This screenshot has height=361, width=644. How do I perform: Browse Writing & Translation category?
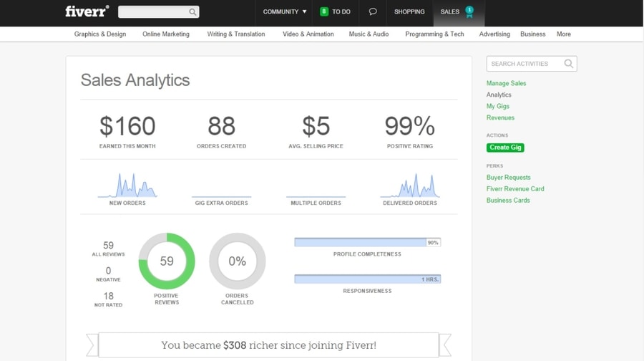tap(236, 34)
